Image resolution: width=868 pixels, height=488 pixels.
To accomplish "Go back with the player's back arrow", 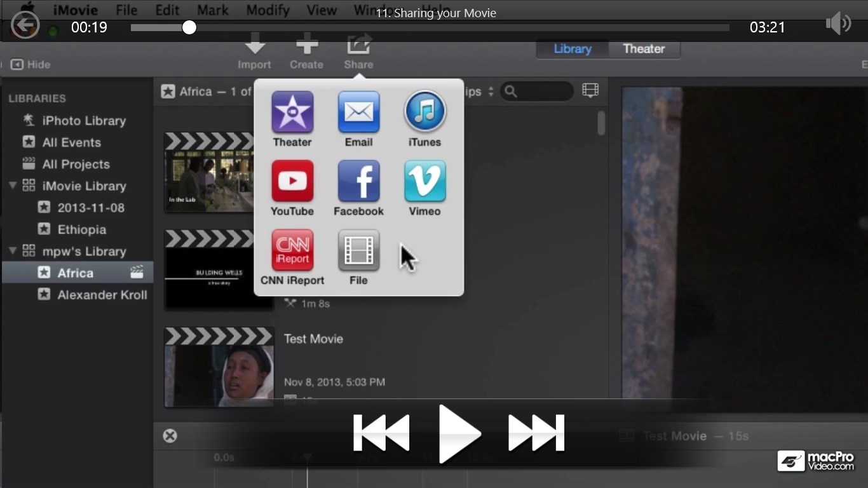I will 25,25.
